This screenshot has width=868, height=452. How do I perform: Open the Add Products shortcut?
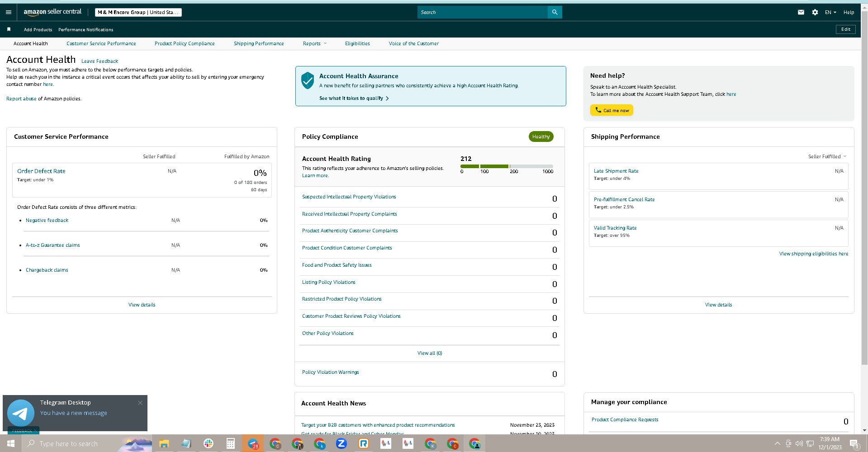click(x=38, y=29)
